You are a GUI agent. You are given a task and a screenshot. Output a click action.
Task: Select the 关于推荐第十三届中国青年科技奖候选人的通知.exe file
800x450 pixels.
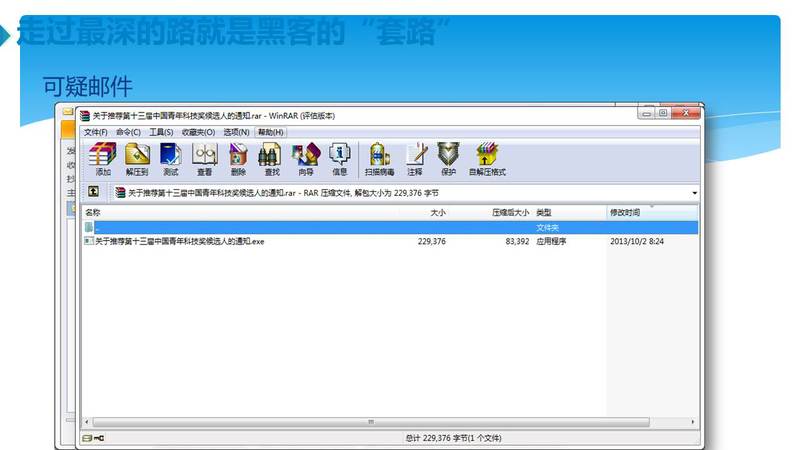click(x=180, y=241)
